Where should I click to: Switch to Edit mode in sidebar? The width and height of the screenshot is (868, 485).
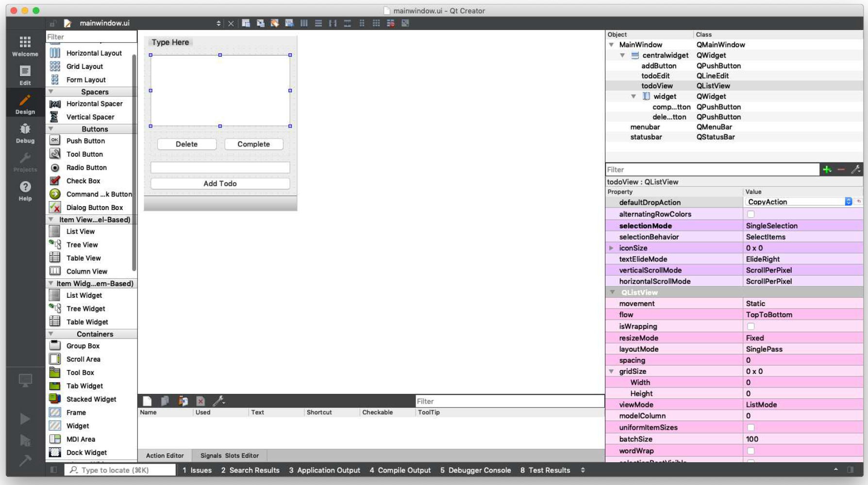click(x=25, y=75)
